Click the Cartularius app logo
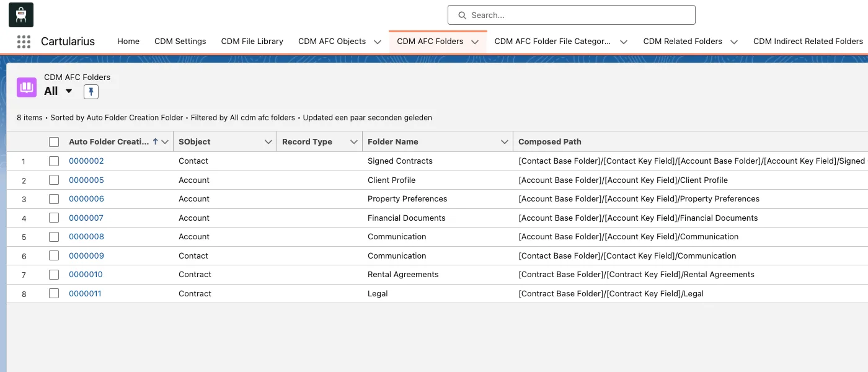 (21, 15)
